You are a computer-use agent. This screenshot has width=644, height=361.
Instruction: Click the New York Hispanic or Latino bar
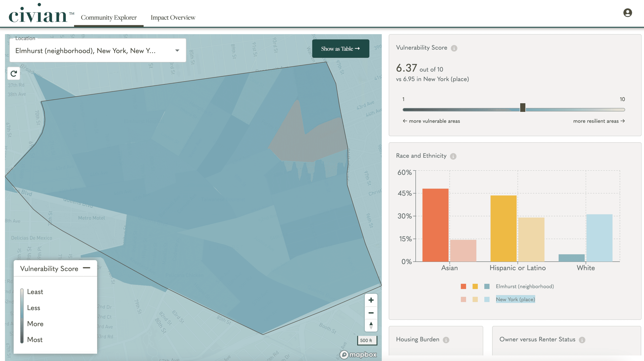531,239
